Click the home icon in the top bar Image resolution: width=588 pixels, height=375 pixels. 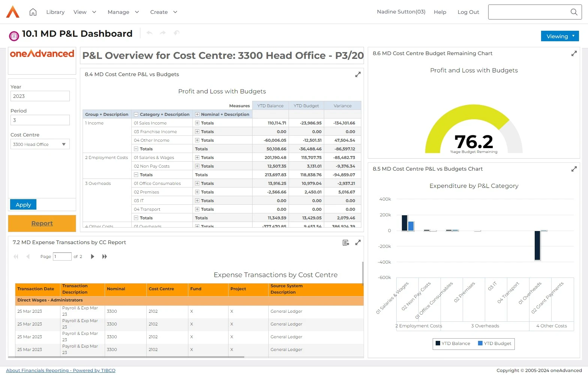(33, 12)
